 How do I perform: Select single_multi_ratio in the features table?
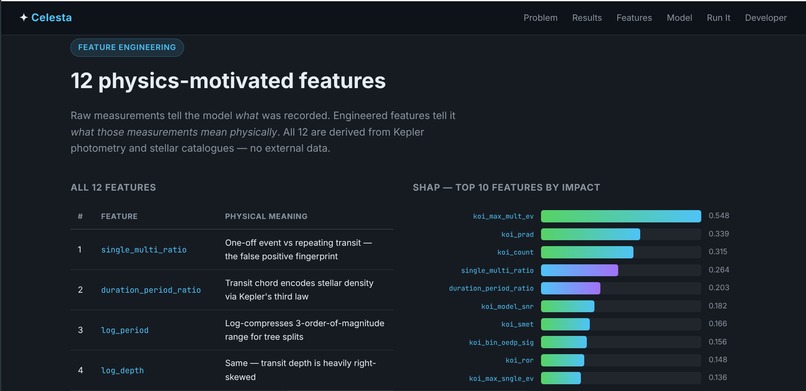point(144,250)
